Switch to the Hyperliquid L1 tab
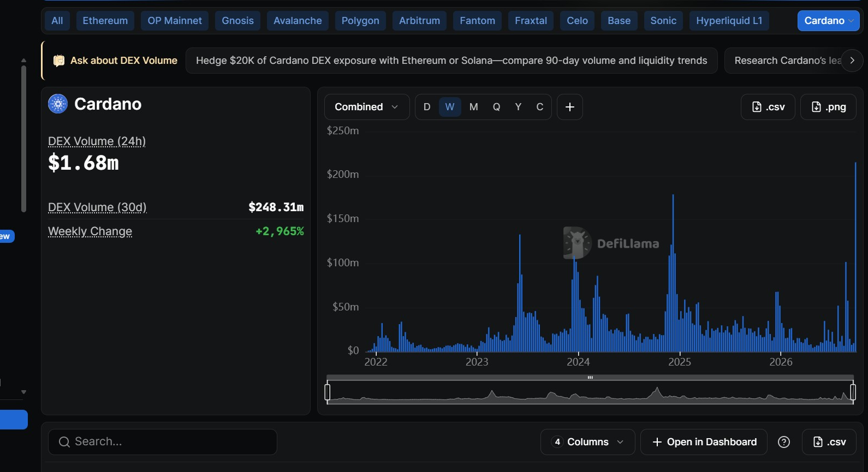The height and width of the screenshot is (472, 868). pyautogui.click(x=729, y=21)
